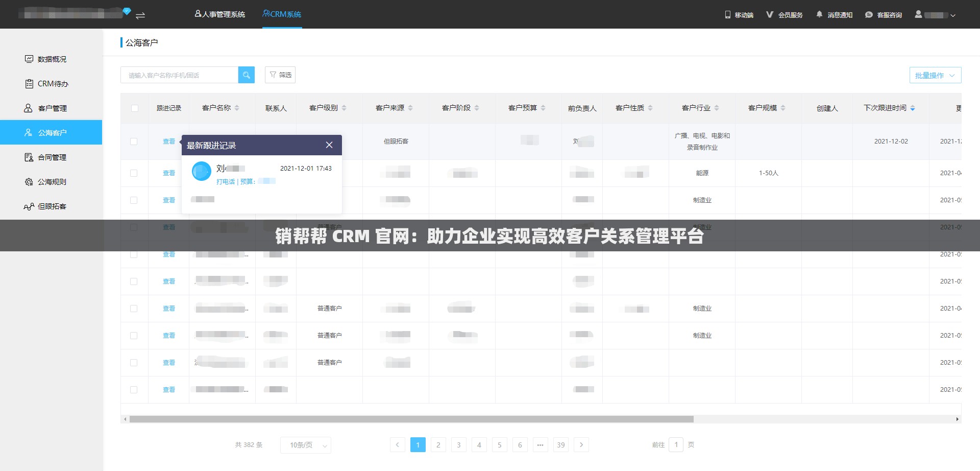Image resolution: width=980 pixels, height=471 pixels.
Task: Click the blue avatar in follow-up popup
Action: pos(202,171)
